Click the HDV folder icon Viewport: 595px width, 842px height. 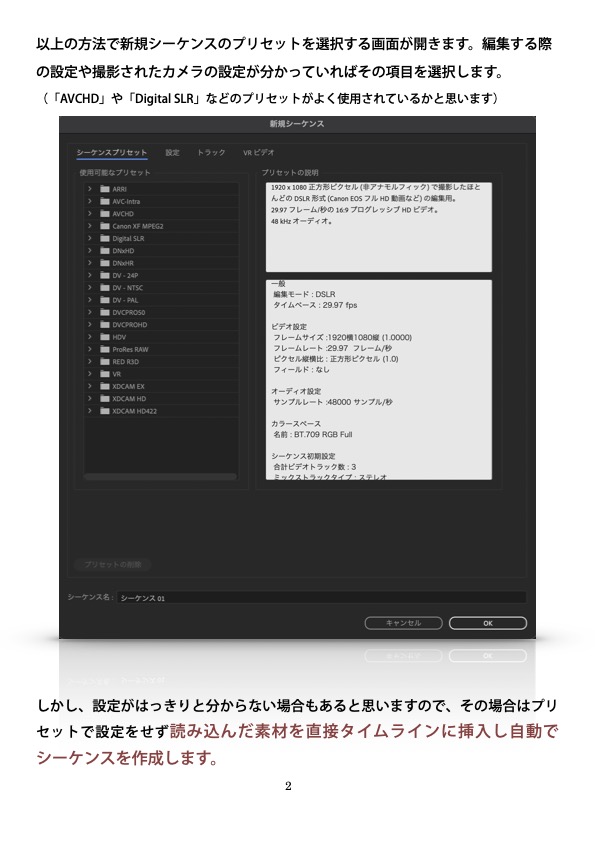point(105,337)
